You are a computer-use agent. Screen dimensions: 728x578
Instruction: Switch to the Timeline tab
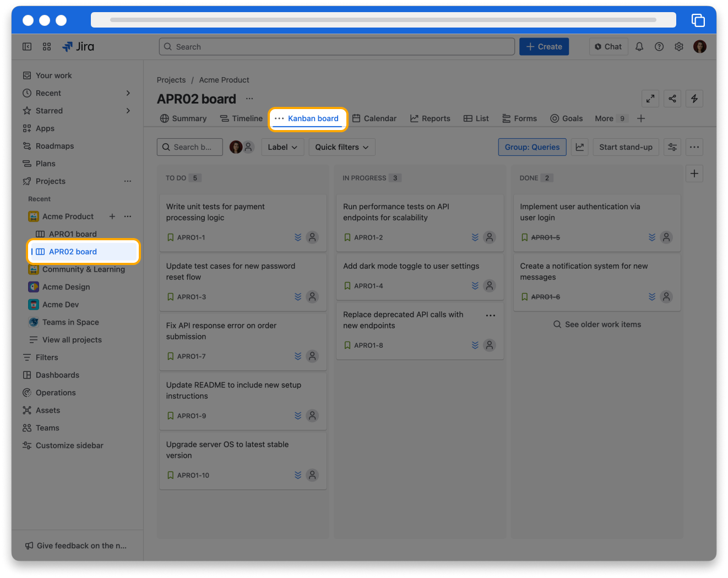click(x=241, y=118)
